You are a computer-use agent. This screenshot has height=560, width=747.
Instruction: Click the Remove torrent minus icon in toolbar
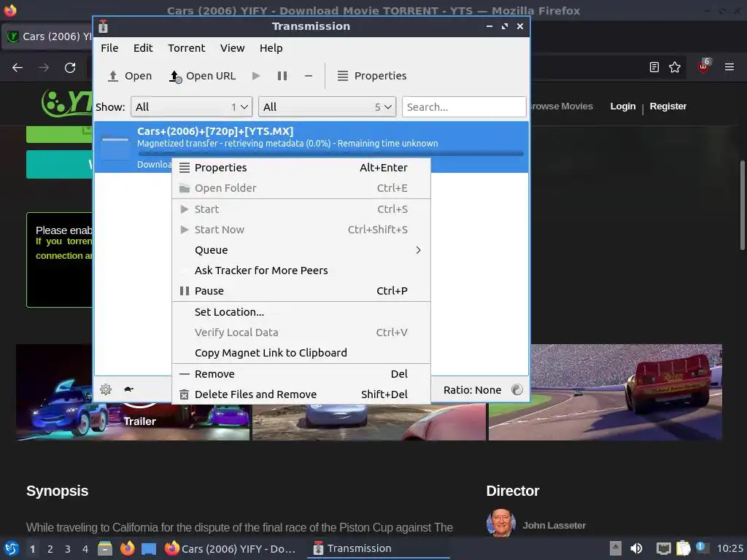tap(309, 76)
